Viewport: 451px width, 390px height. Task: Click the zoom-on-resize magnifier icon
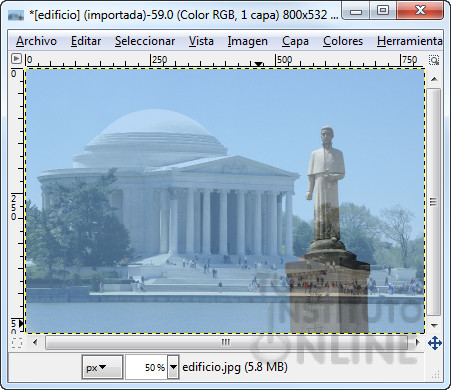(434, 60)
